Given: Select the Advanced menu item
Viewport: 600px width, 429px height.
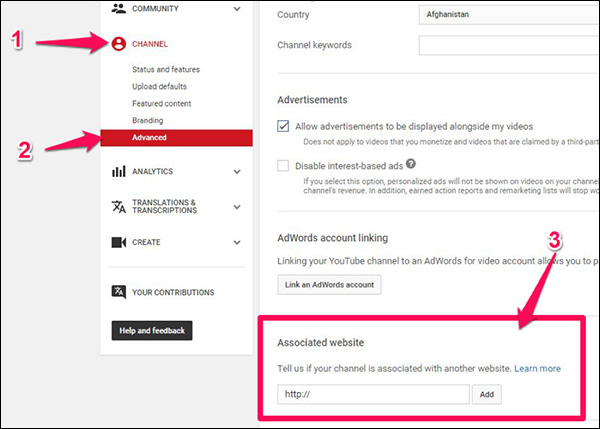Looking at the screenshot, I should pyautogui.click(x=176, y=137).
